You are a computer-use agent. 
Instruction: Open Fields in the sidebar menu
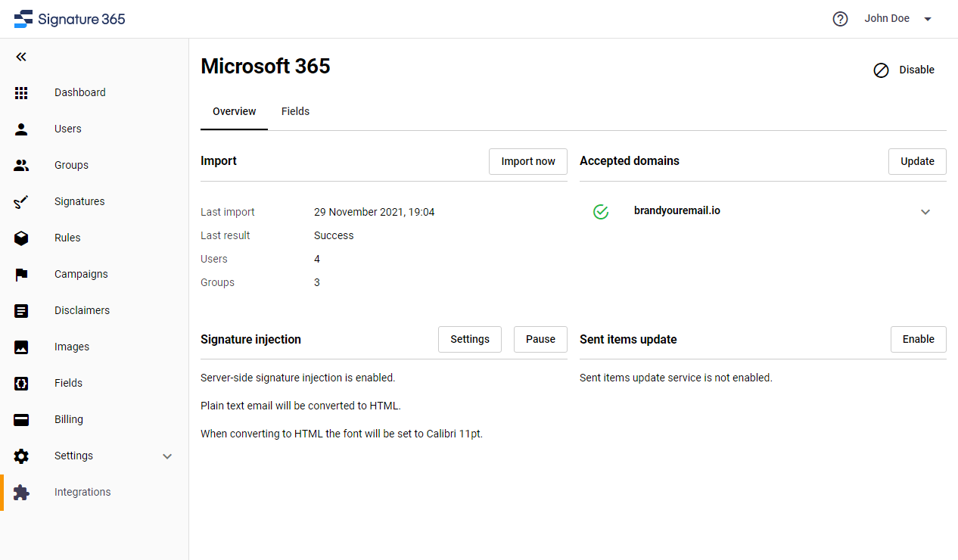pos(68,383)
